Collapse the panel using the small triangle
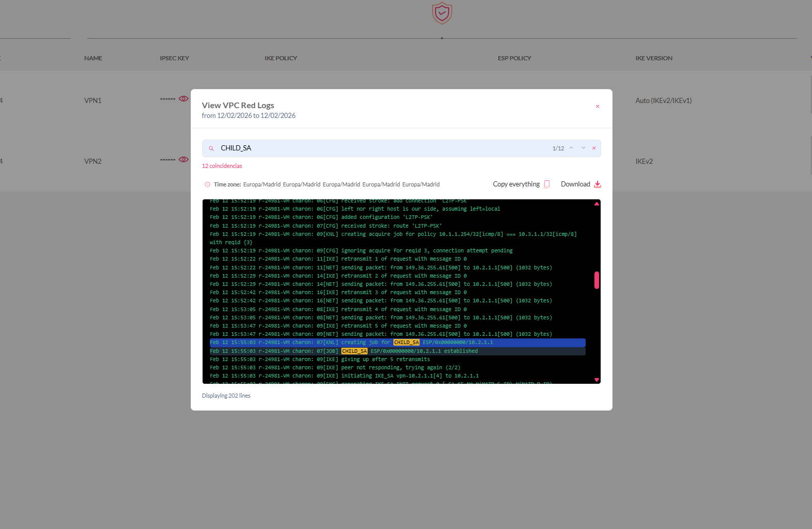The height and width of the screenshot is (529, 812). [442, 38]
